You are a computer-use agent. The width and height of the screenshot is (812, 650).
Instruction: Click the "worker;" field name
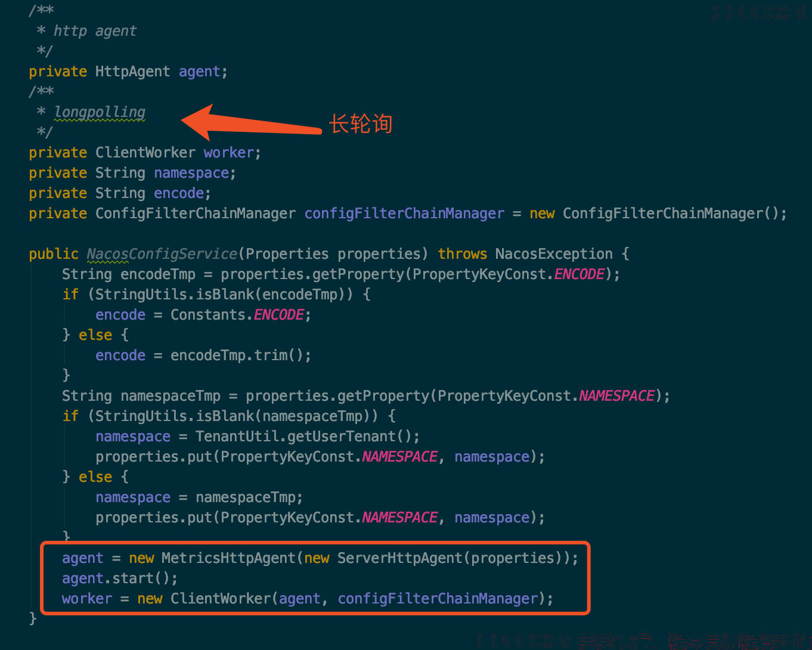coord(233,153)
